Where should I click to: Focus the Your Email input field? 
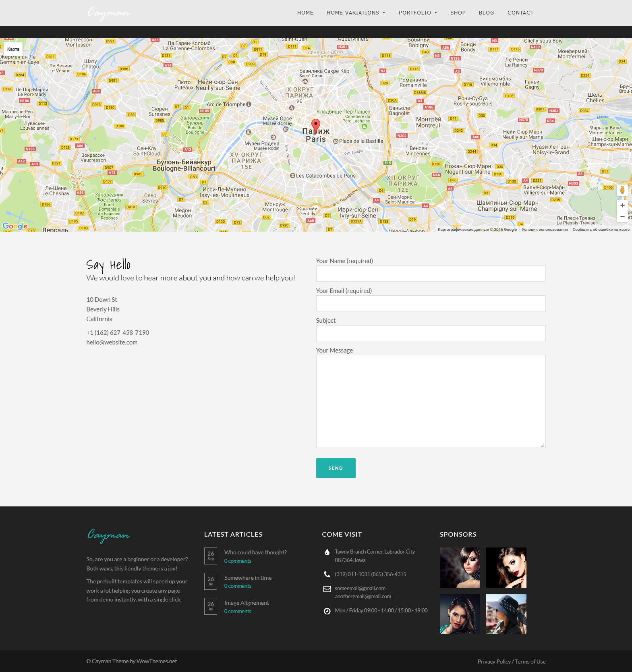point(431,303)
